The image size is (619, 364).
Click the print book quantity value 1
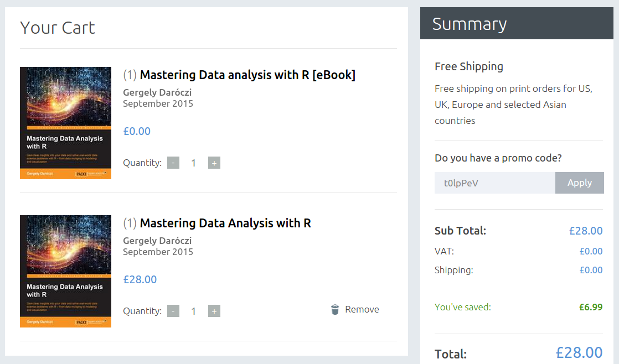coord(193,311)
